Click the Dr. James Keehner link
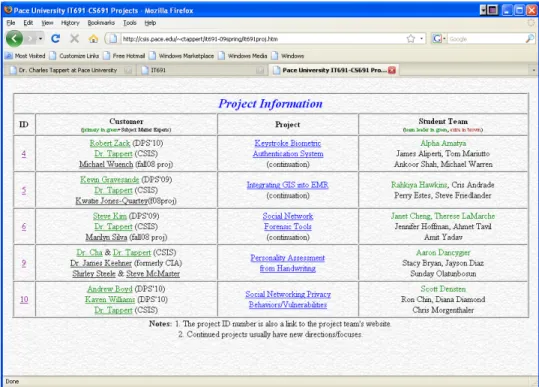 tap(101, 263)
